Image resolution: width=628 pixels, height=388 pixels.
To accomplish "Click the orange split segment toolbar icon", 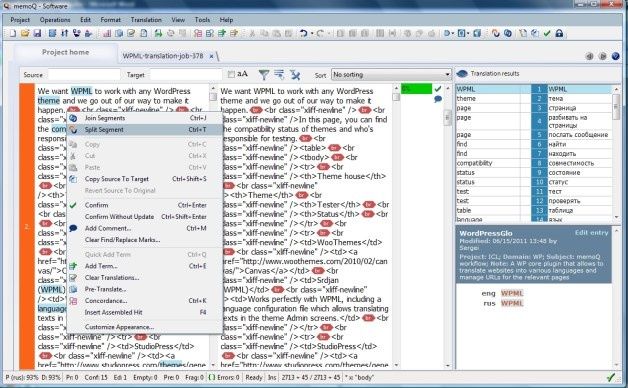I will (496, 33).
